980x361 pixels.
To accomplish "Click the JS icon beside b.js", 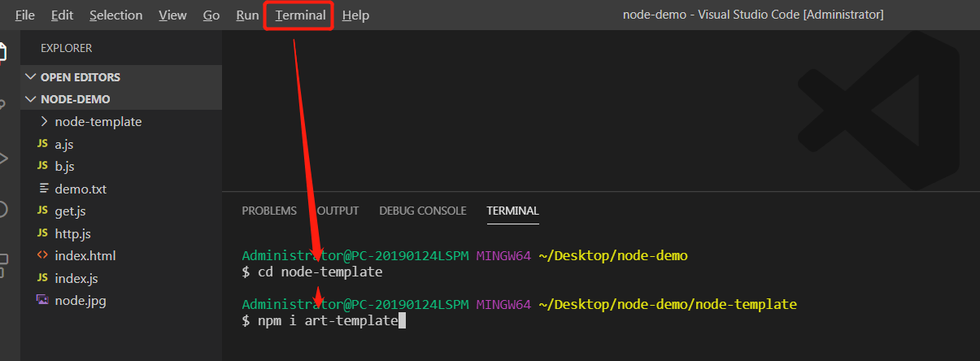I will 42,166.
